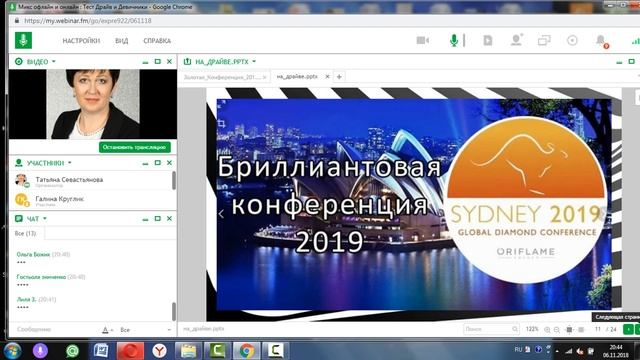
Task: Close the ВИДЕО panel
Action: click(x=169, y=62)
